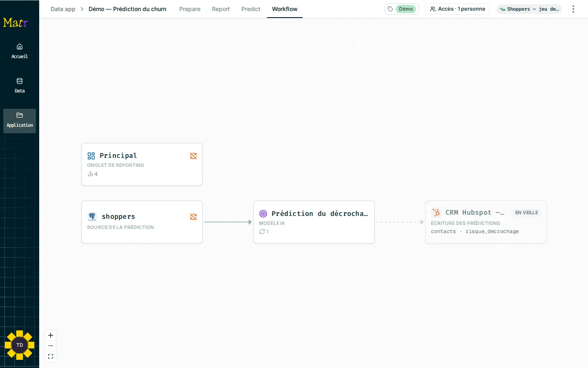Image resolution: width=588 pixels, height=368 pixels.
Task: Switch to the Report tab
Action: coord(221,9)
